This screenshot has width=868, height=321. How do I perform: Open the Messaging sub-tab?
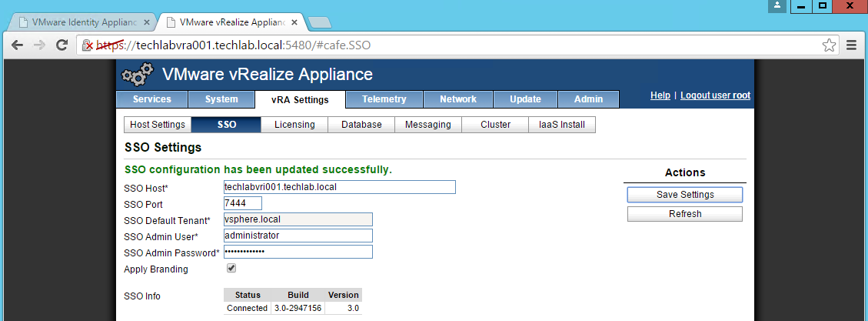point(428,125)
